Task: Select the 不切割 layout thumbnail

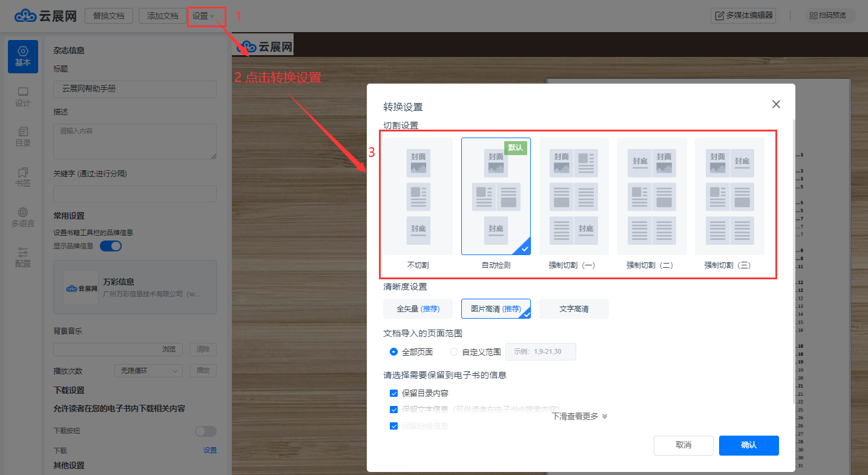Action: pos(418,196)
